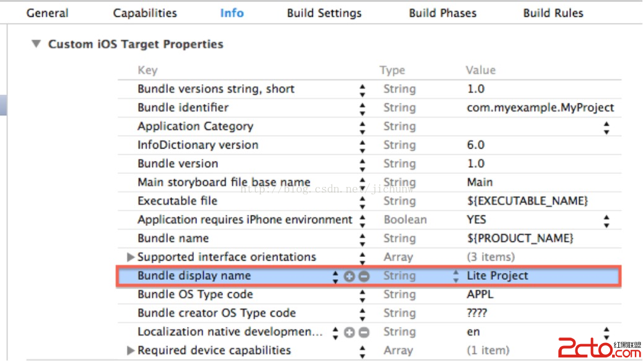Expand Supported interface orientations array

coord(130,257)
